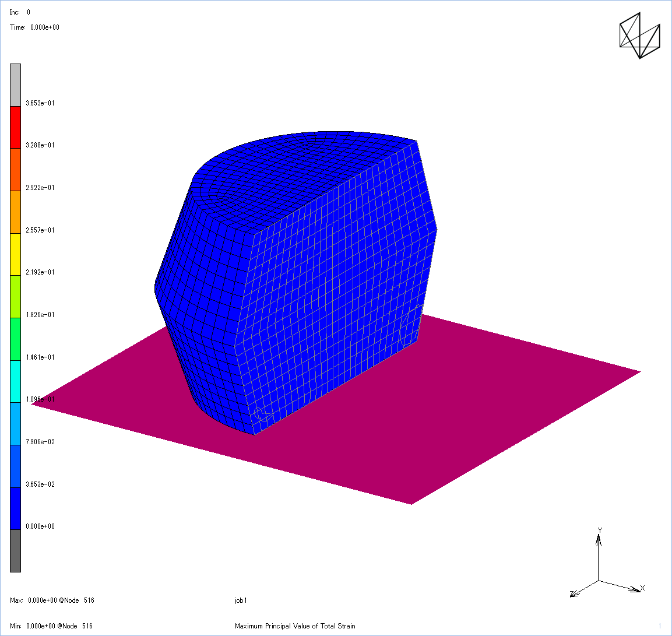Click the legend value 2.557e-01
This screenshot has width=672, height=636.
pos(40,230)
